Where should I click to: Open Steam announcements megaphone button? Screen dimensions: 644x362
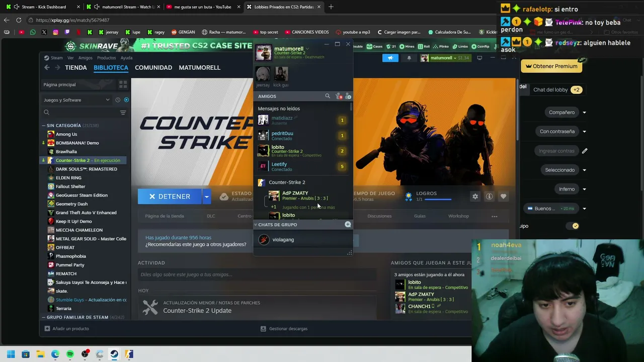tap(390, 58)
